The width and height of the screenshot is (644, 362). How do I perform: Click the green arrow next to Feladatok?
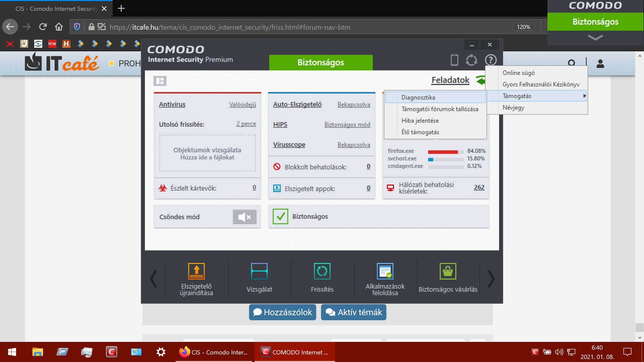click(x=481, y=80)
